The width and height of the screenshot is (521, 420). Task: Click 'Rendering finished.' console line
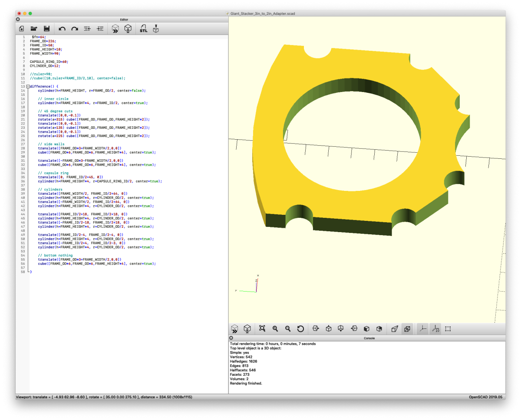(x=246, y=383)
